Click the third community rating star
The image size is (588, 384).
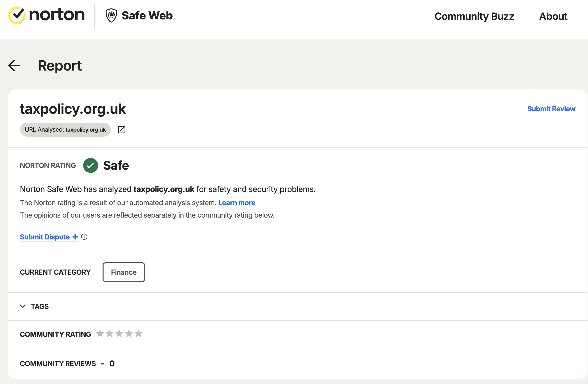[119, 333]
